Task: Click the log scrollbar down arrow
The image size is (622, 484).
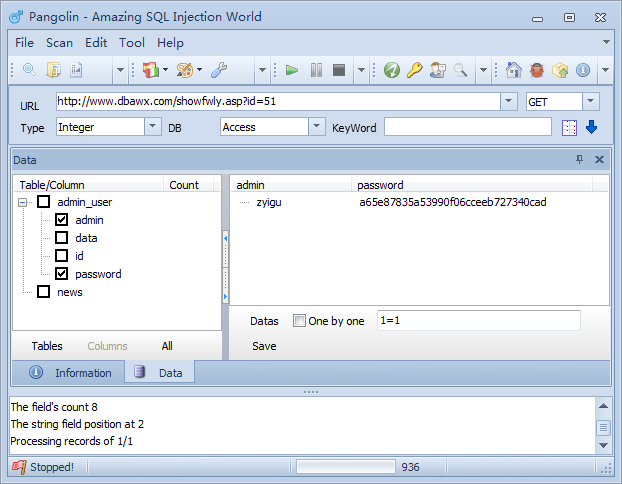Action: pos(603,445)
